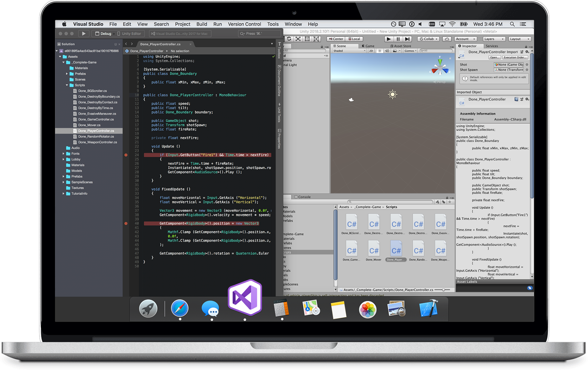Switch to Services tab
Screen dimensions: 588x370
click(492, 46)
